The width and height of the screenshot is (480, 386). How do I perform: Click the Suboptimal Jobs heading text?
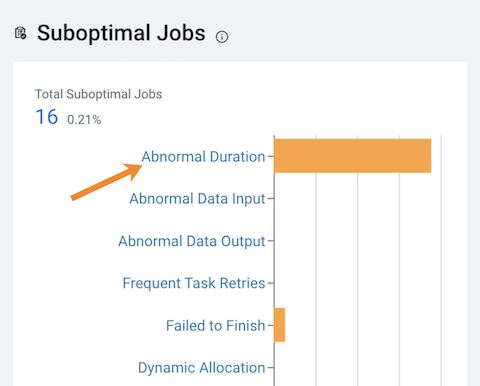pyautogui.click(x=121, y=33)
